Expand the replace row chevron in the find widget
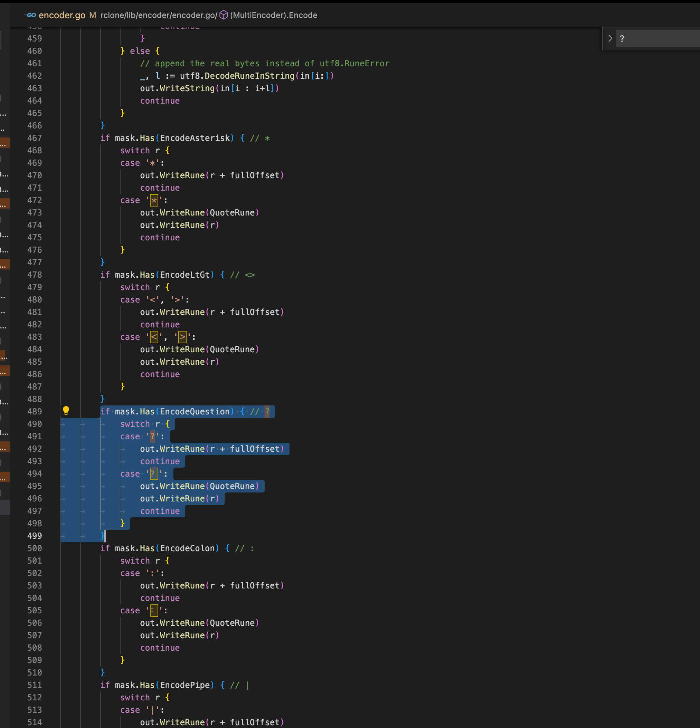Viewport: 700px width, 728px height. [610, 38]
